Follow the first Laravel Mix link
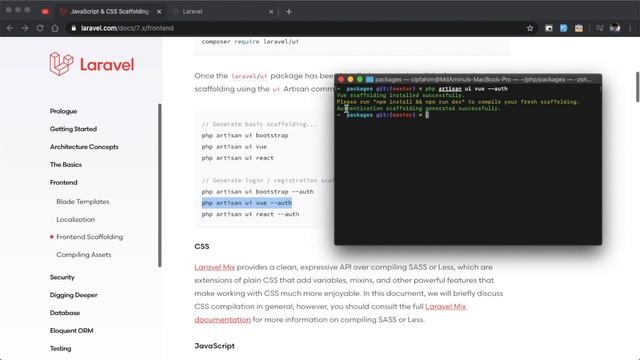The height and width of the screenshot is (360, 640). (x=215, y=267)
